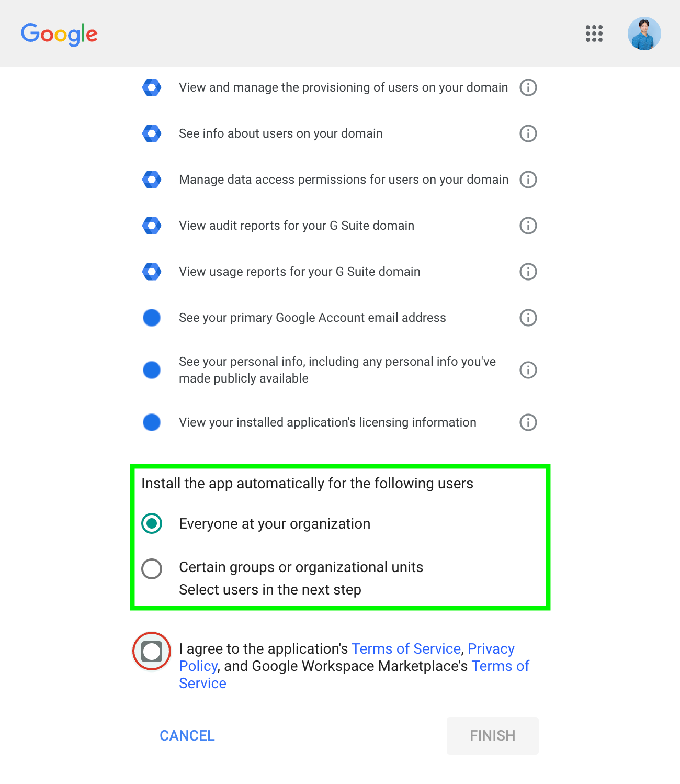680x784 pixels.
Task: Show info for installed application's licensing information
Action: pos(528,422)
